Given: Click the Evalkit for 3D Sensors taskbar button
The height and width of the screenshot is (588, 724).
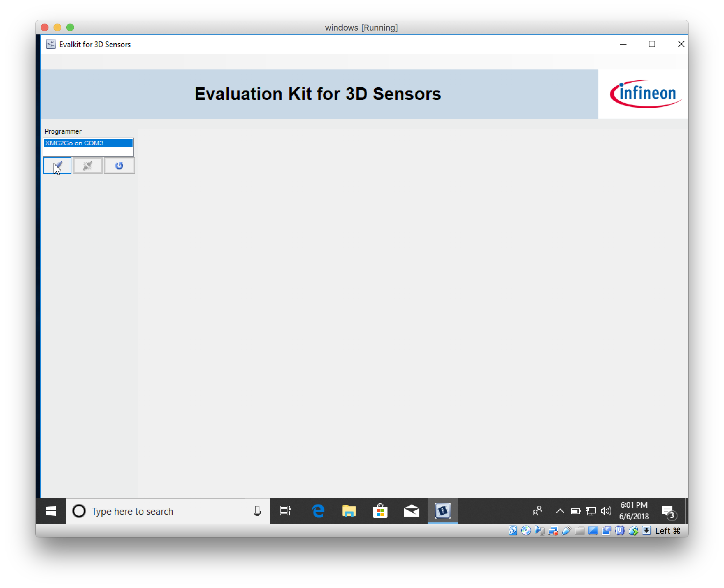Looking at the screenshot, I should tap(443, 511).
